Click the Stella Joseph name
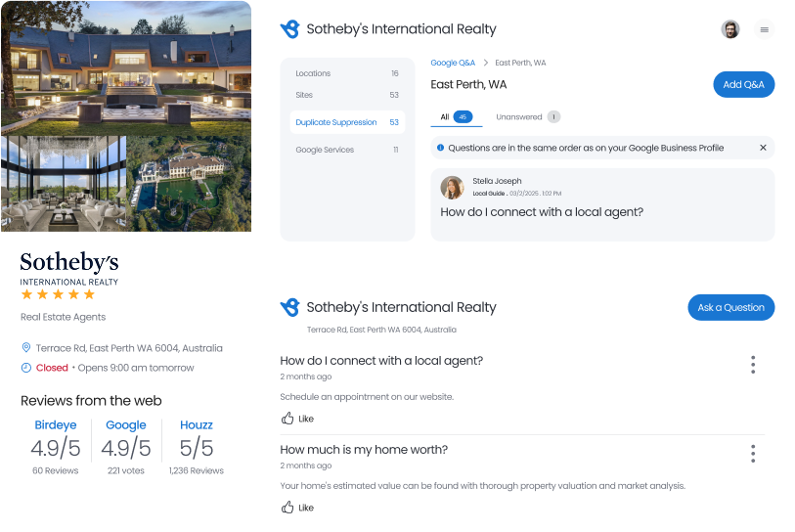The width and height of the screenshot is (795, 532). pos(497,181)
